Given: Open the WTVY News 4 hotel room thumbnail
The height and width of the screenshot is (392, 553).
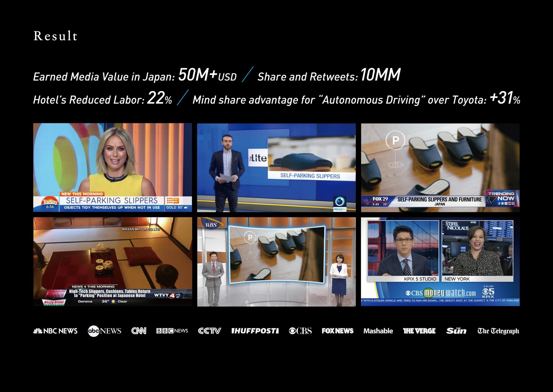Looking at the screenshot, I should [x=113, y=262].
